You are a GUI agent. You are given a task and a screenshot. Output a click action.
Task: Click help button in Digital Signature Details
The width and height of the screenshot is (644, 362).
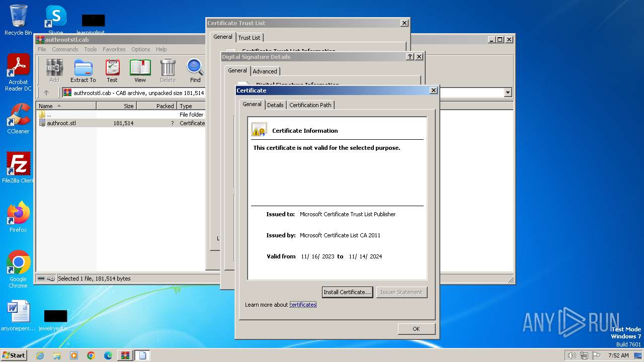point(410,57)
